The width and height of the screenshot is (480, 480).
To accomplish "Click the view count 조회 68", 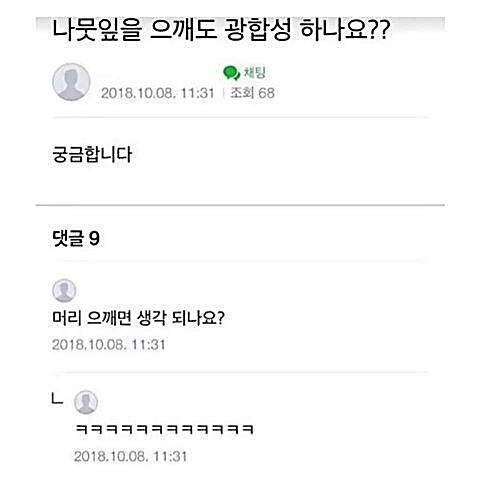I will (253, 93).
